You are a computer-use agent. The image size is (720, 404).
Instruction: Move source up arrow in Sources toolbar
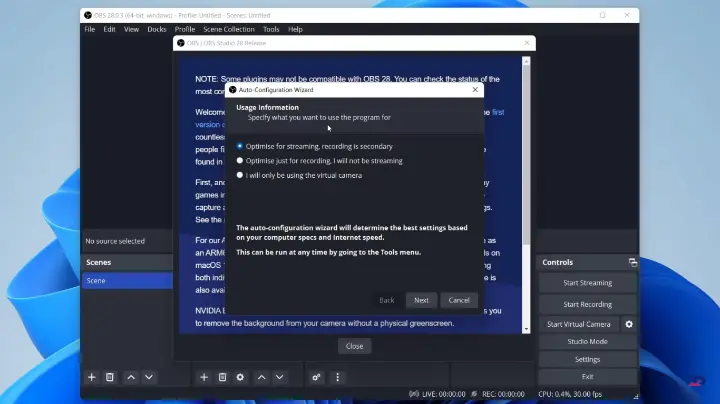pyautogui.click(x=261, y=377)
